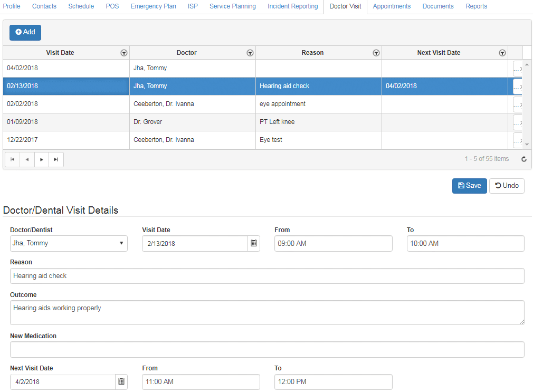The width and height of the screenshot is (533, 392).
Task: Click into the New Medication field
Action: [x=267, y=349]
